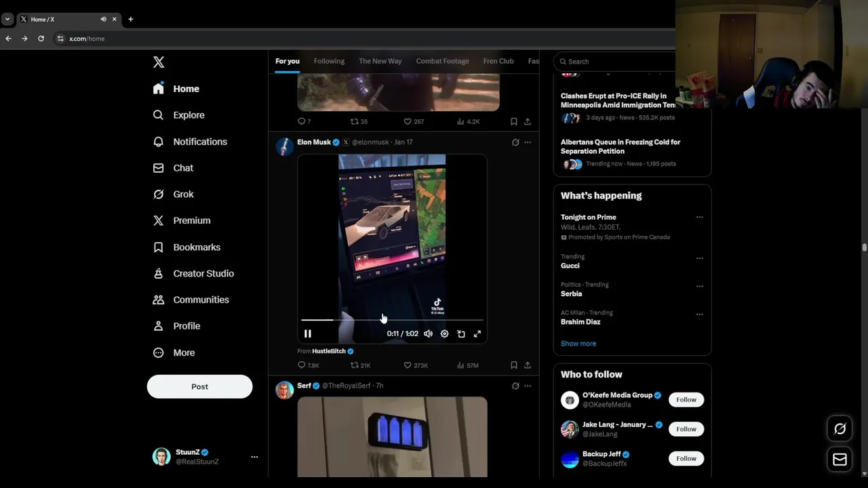
Task: Open Chat from sidebar
Action: click(x=174, y=168)
